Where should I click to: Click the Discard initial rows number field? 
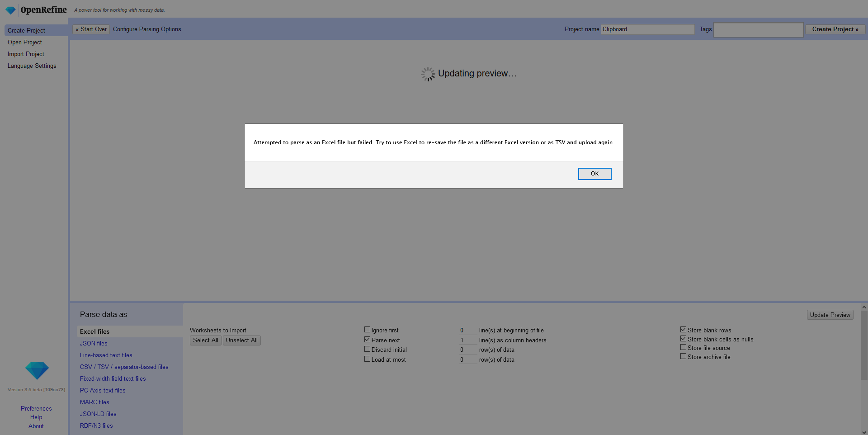[x=467, y=350]
